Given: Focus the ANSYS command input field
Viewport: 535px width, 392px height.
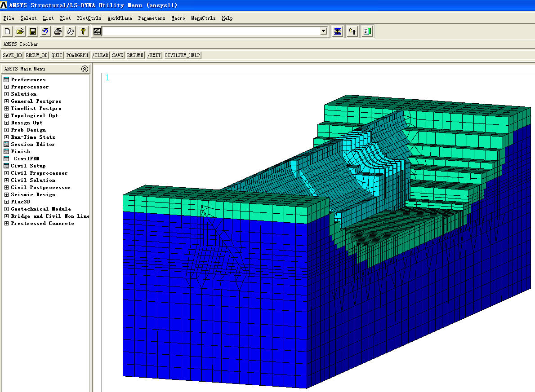Looking at the screenshot, I should (x=211, y=32).
